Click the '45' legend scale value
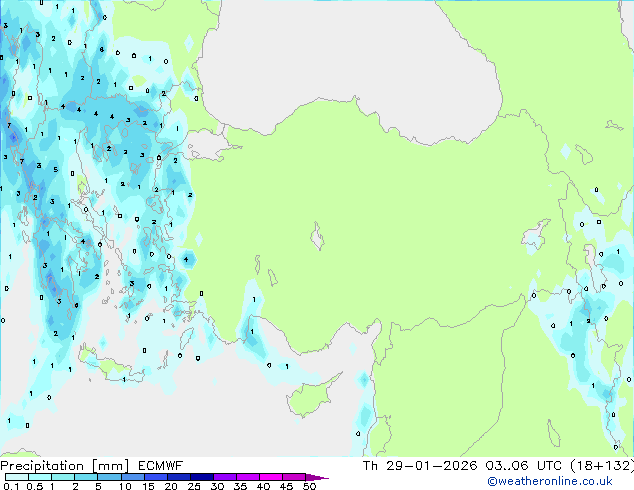Image resolution: width=634 pixels, height=490 pixels. coord(286,486)
